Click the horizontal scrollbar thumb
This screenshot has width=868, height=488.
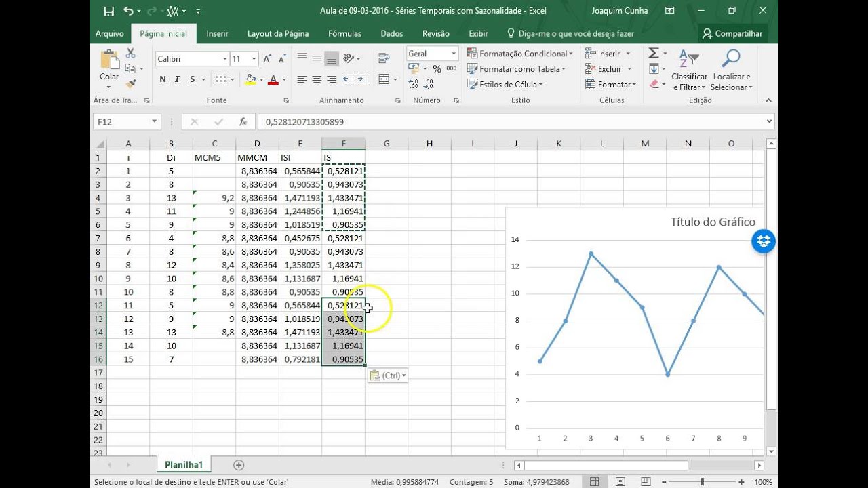pos(606,466)
